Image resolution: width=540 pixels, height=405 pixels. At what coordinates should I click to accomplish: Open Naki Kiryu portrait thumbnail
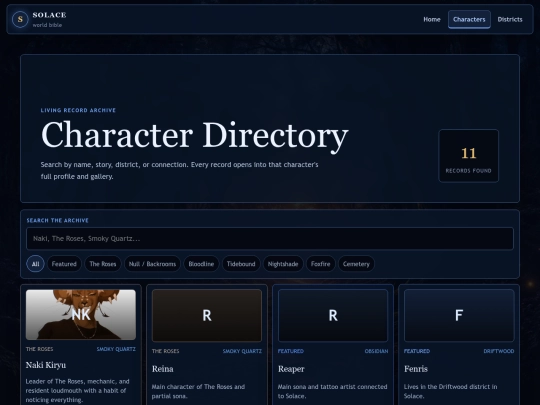coord(81,314)
